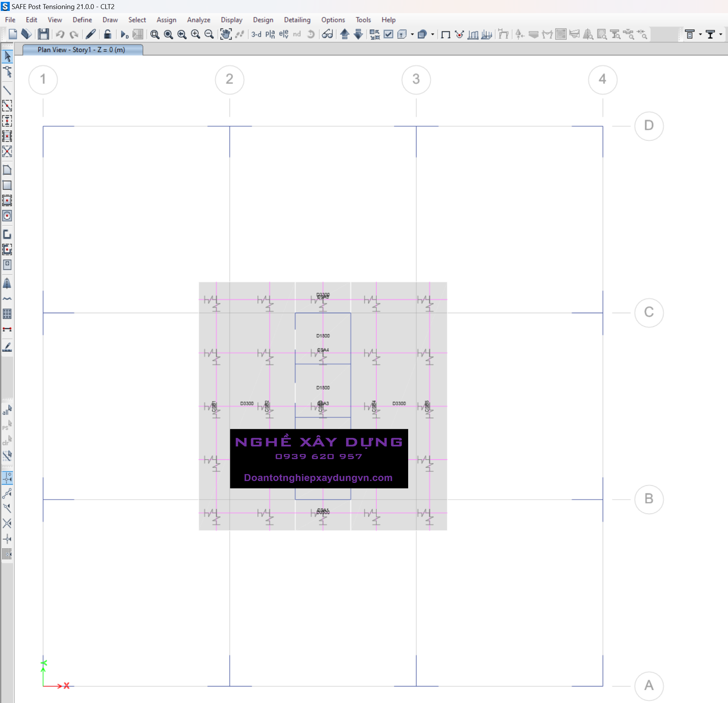Open the concrete design dropdown arrow at toolbar right
This screenshot has height=703, width=728.
pos(701,35)
